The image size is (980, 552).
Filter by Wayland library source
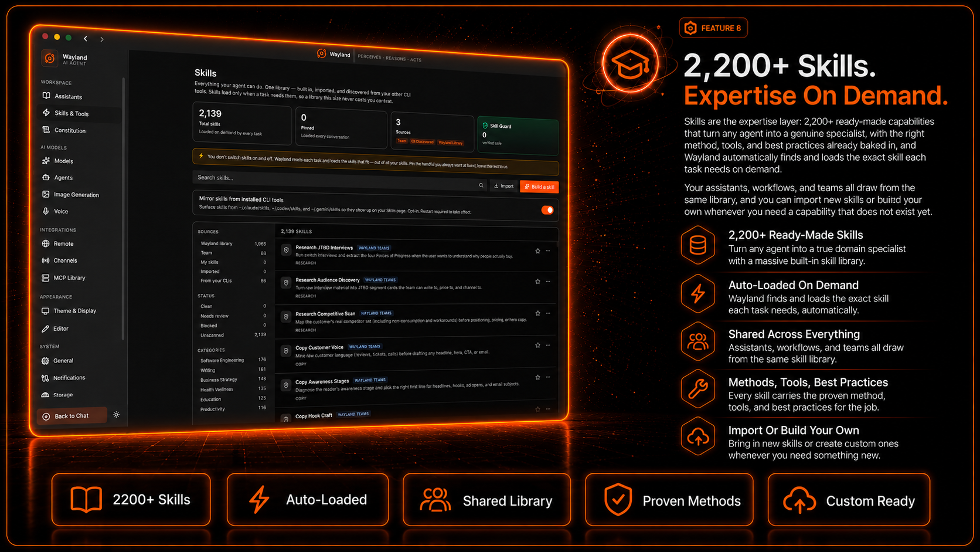[x=233, y=243]
